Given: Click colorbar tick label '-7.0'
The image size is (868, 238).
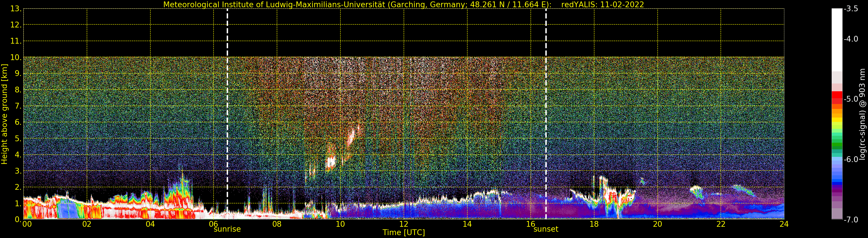Looking at the screenshot, I should pyautogui.click(x=851, y=220).
